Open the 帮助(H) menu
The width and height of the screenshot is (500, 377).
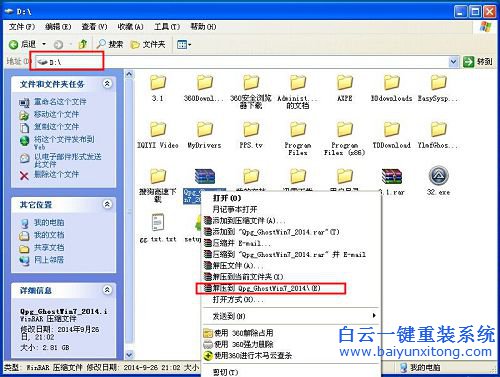(203, 27)
